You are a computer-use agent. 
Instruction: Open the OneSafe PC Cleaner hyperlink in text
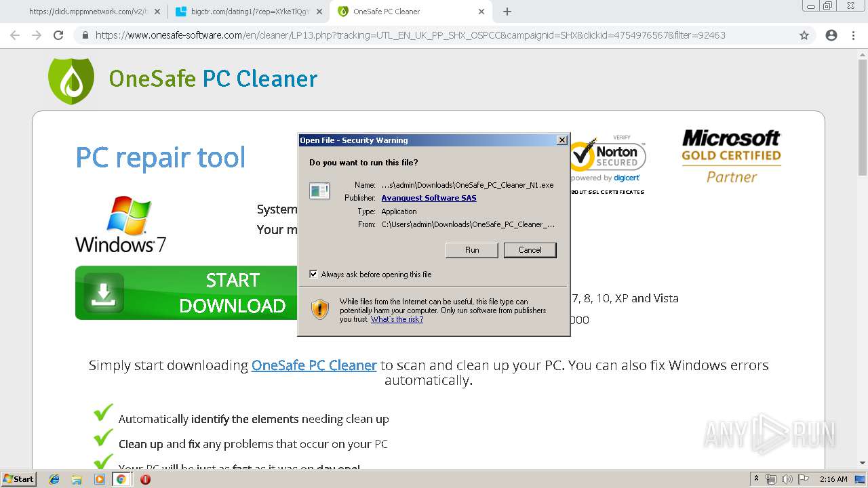point(314,365)
